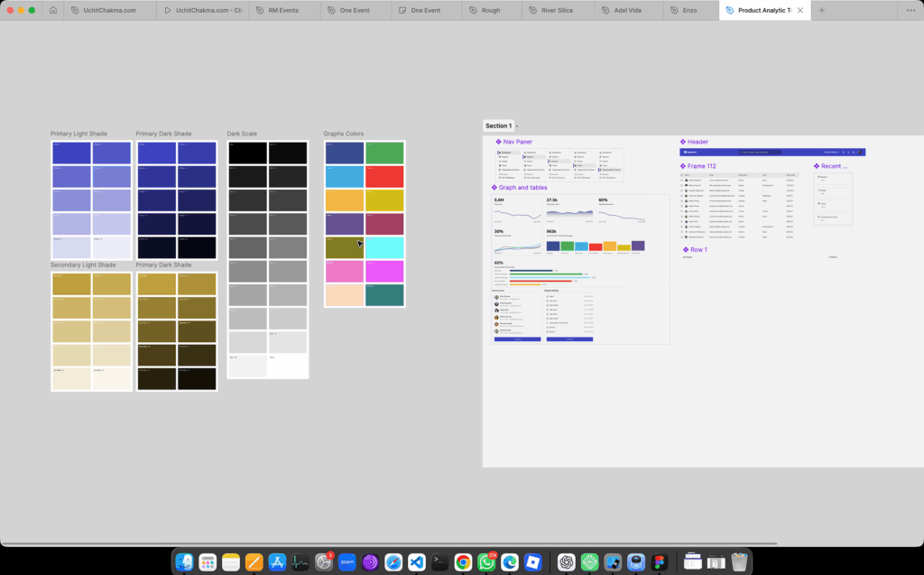Pick the red swatch in Graphs Colors

[384, 176]
